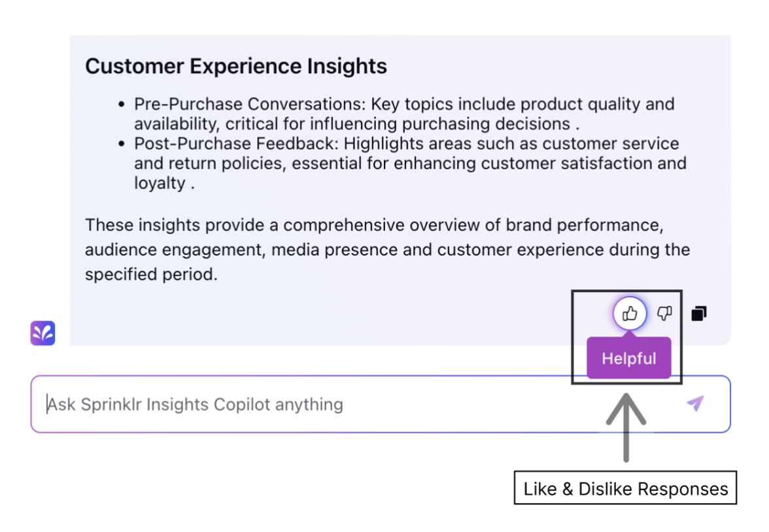Send the message with the paper plane icon
This screenshot has height=532, width=769.
[696, 403]
